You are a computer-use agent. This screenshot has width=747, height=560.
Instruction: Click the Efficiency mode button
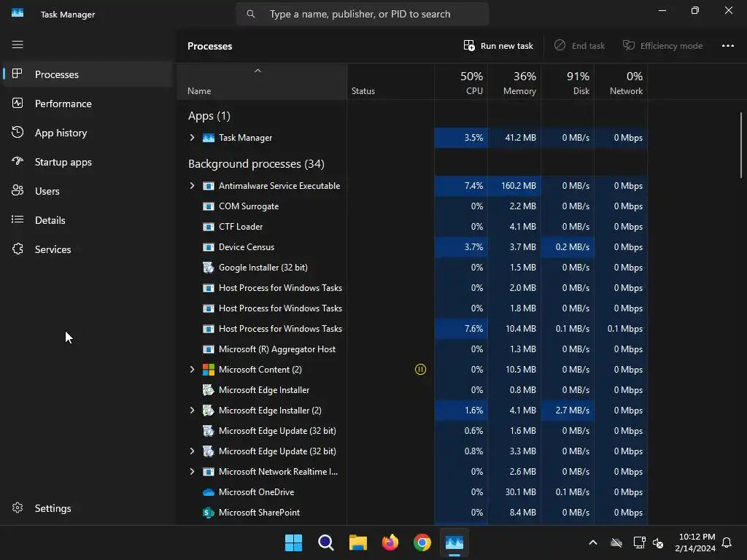662,46
